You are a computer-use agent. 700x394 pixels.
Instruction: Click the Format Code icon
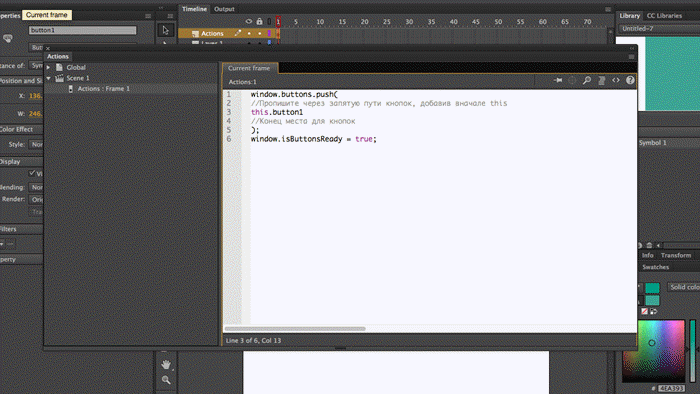point(601,80)
